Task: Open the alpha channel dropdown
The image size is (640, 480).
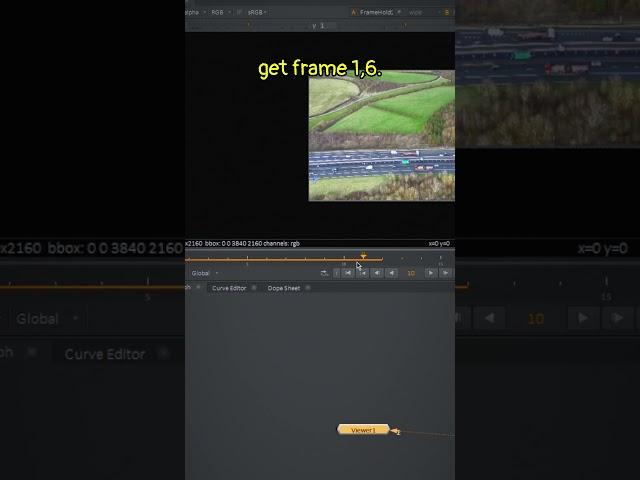Action: tap(195, 12)
